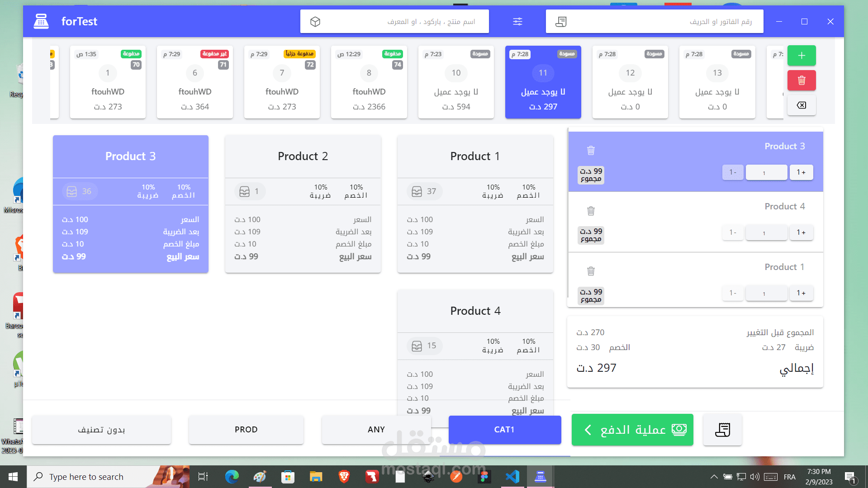Add Product 3 card to the invoice

(x=131, y=204)
